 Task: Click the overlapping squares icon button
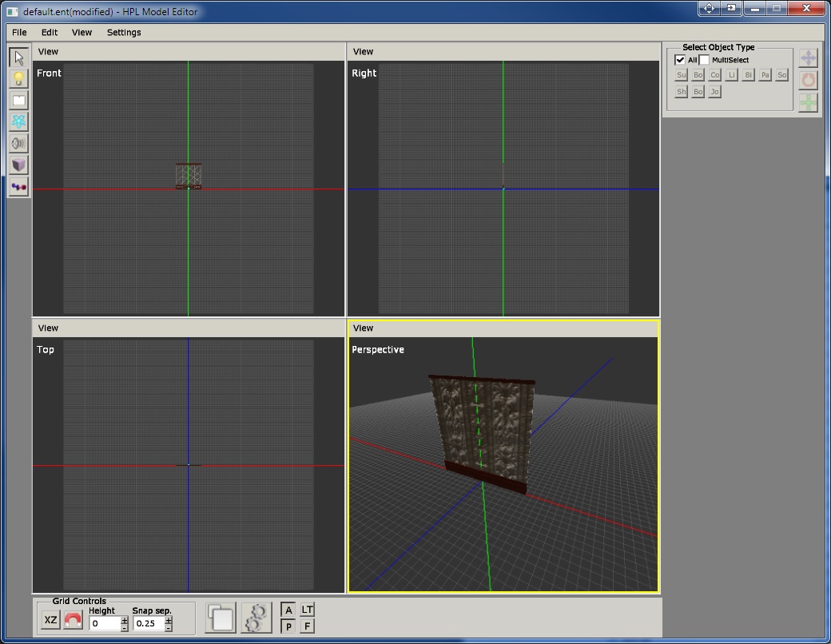click(x=221, y=618)
